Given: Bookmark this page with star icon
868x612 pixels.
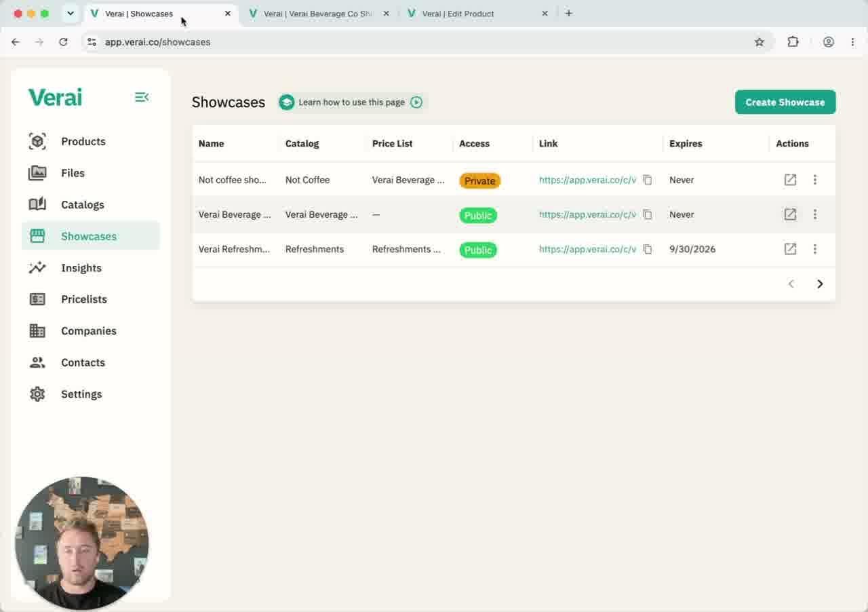Looking at the screenshot, I should 759,42.
